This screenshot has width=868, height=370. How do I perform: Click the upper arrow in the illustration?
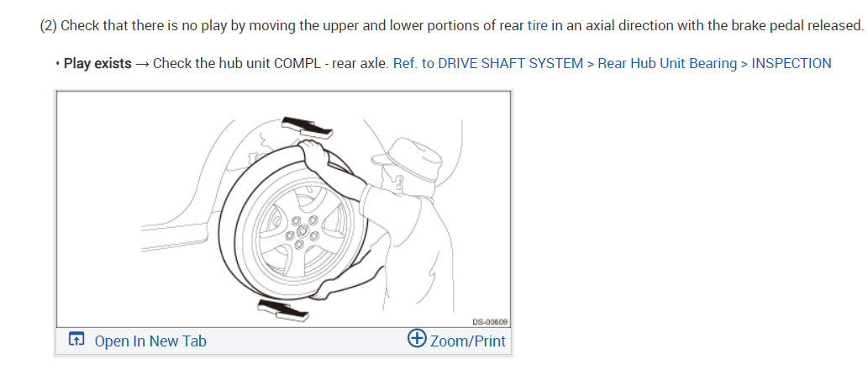308,126
